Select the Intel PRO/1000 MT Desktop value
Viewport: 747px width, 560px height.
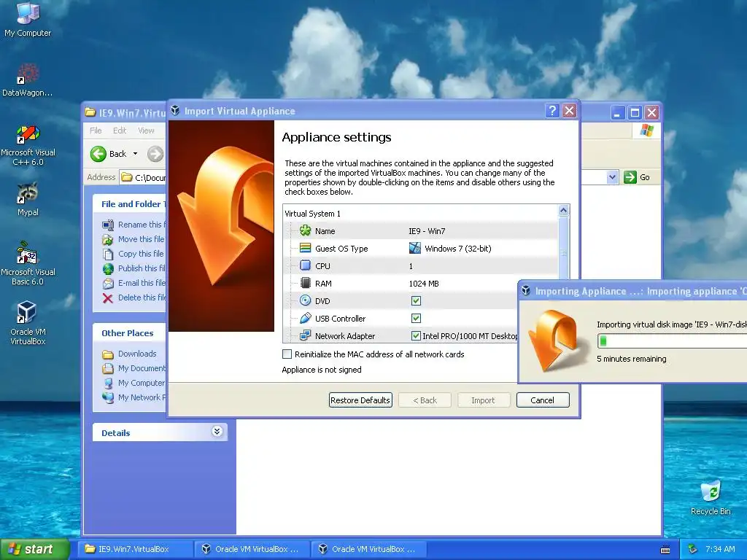(x=470, y=335)
